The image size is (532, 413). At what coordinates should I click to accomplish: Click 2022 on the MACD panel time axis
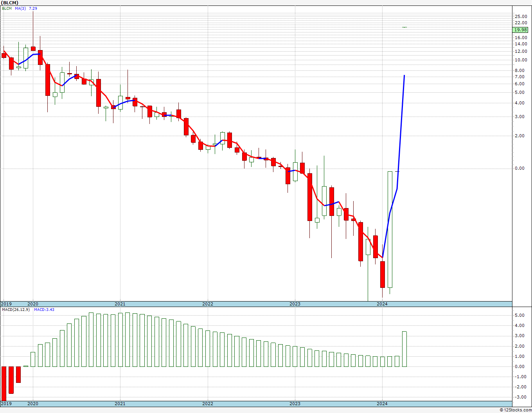click(x=208, y=404)
